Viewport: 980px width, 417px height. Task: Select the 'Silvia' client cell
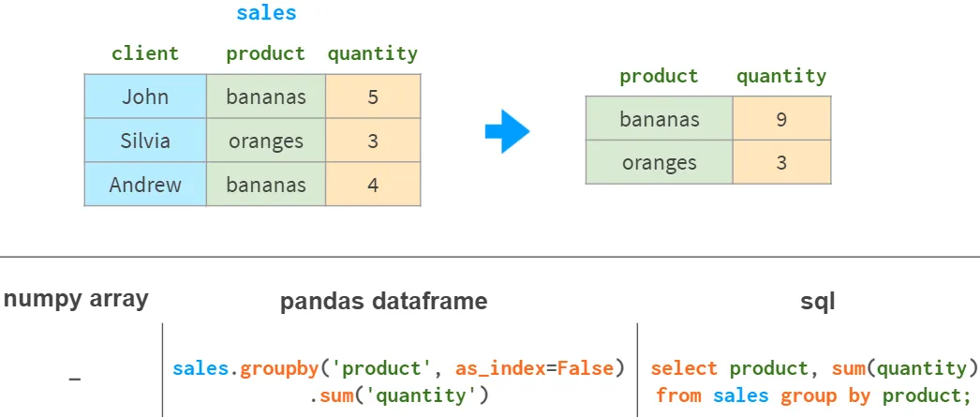click(145, 141)
